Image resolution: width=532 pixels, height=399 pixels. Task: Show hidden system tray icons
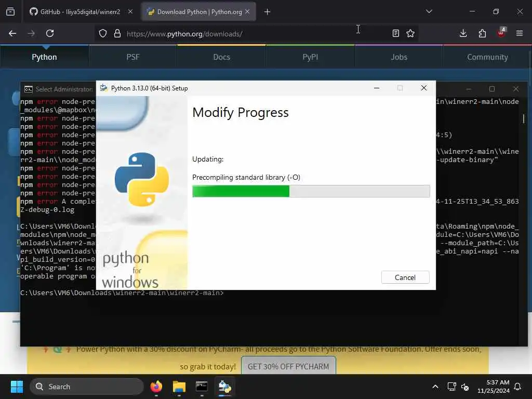435,387
